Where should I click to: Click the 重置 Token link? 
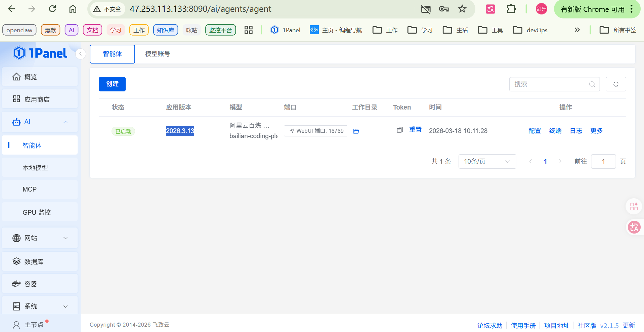click(x=415, y=130)
